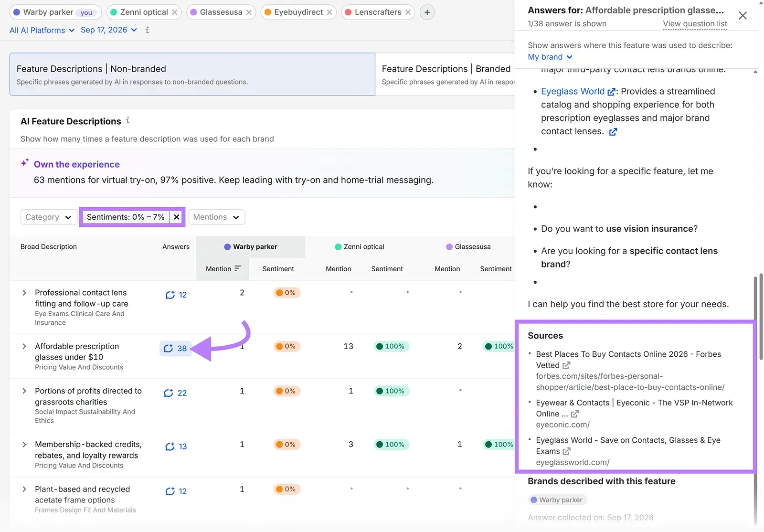
Task: Switch to Feature Descriptions Non-branded tab
Action: click(x=192, y=74)
